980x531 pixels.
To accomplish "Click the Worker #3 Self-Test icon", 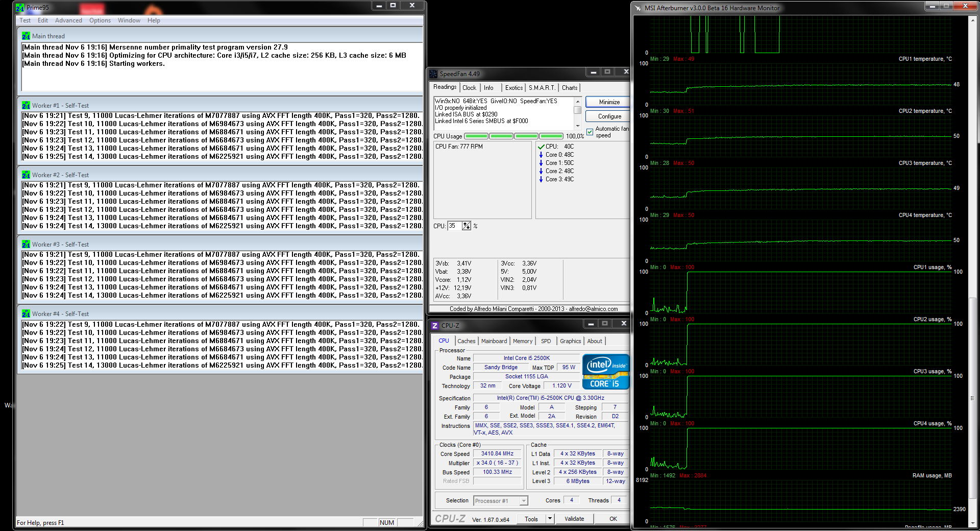I will [x=26, y=244].
